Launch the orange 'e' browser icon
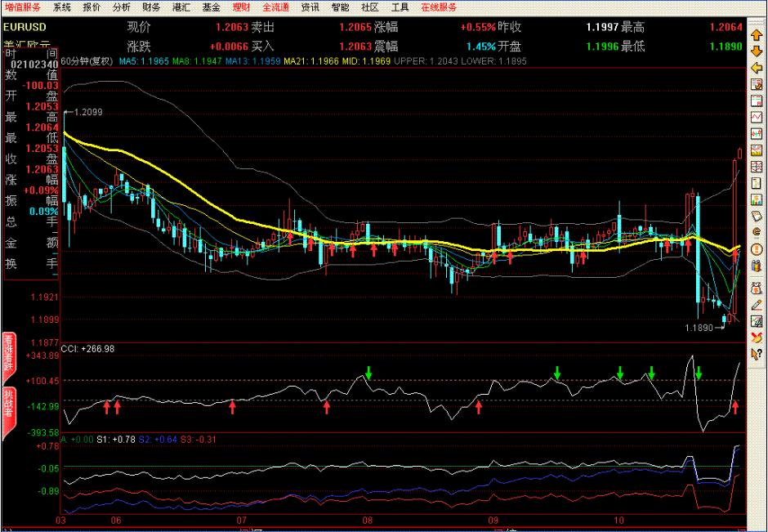The image size is (768, 532). click(757, 233)
